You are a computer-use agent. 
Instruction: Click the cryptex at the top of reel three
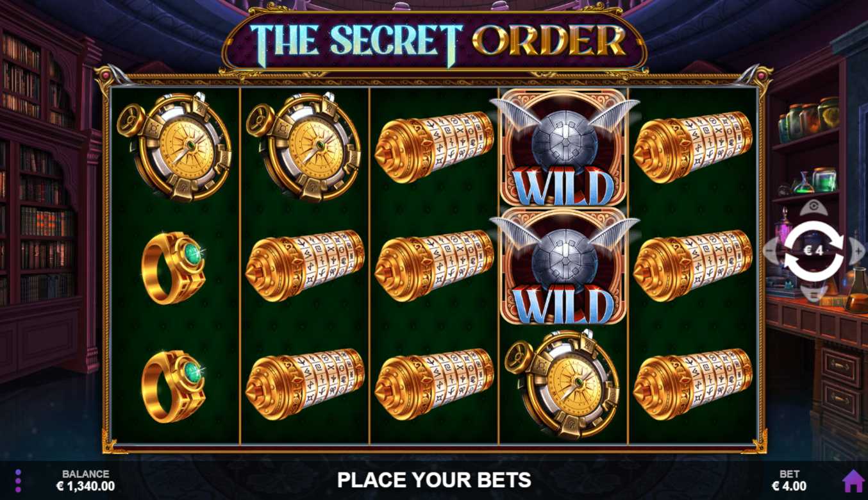click(x=435, y=147)
